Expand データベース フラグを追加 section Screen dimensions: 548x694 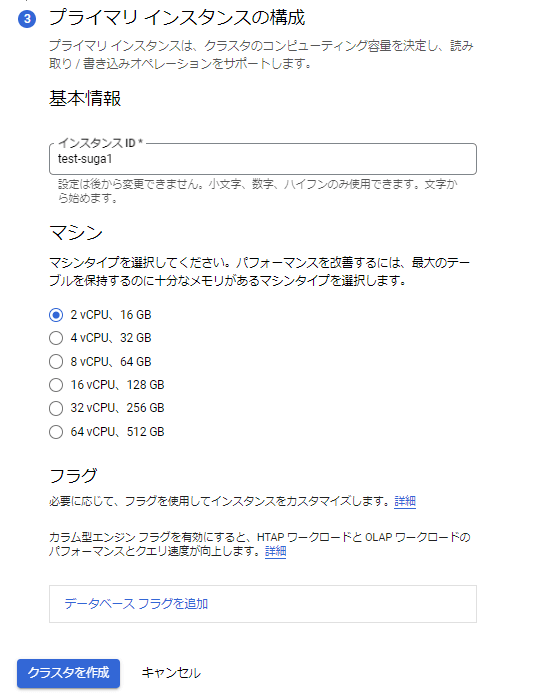(262, 604)
